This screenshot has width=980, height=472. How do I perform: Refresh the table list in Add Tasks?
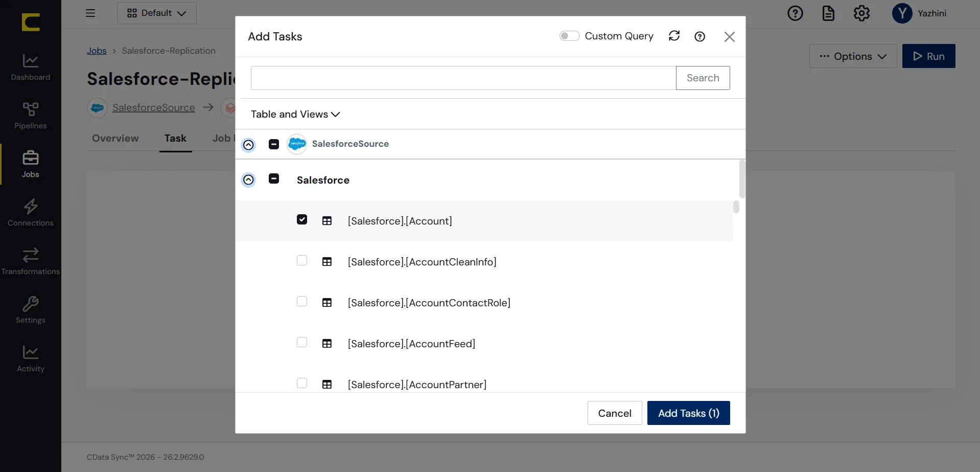pos(674,36)
